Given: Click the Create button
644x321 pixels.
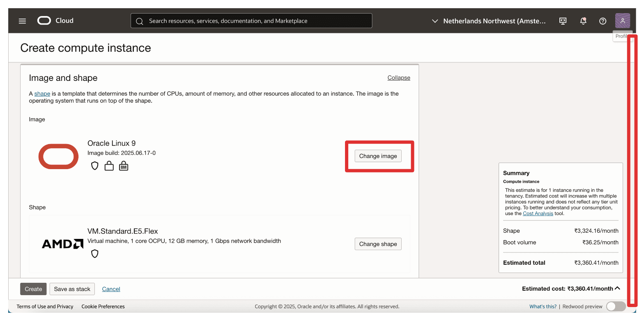Looking at the screenshot, I should (33, 289).
